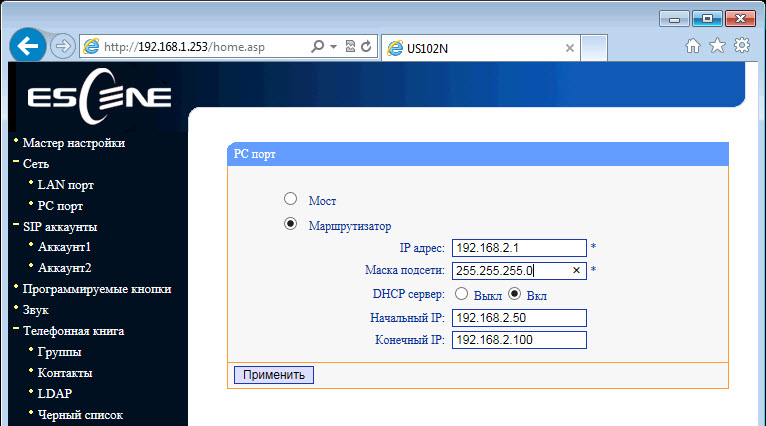Click the browser forward arrow button
The height and width of the screenshot is (426, 766).
tap(63, 46)
